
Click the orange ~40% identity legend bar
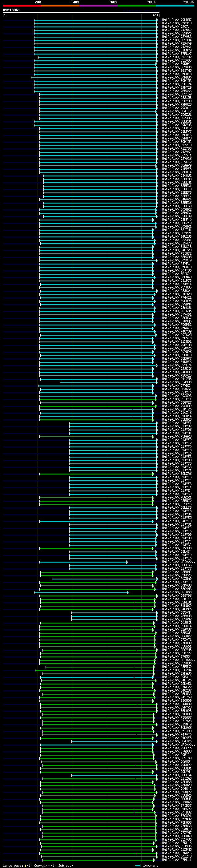click(60, 6)
